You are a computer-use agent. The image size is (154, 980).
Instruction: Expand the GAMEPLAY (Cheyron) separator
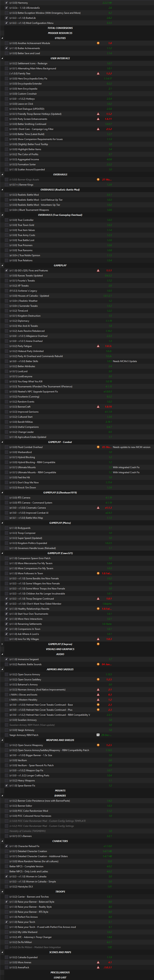pyautogui.click(x=2, y=644)
